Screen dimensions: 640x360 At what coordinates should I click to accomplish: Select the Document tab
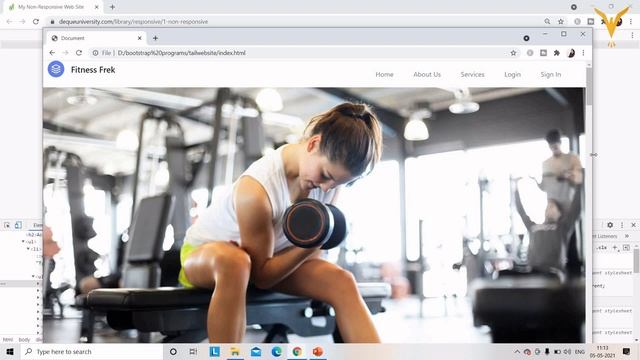click(96, 38)
